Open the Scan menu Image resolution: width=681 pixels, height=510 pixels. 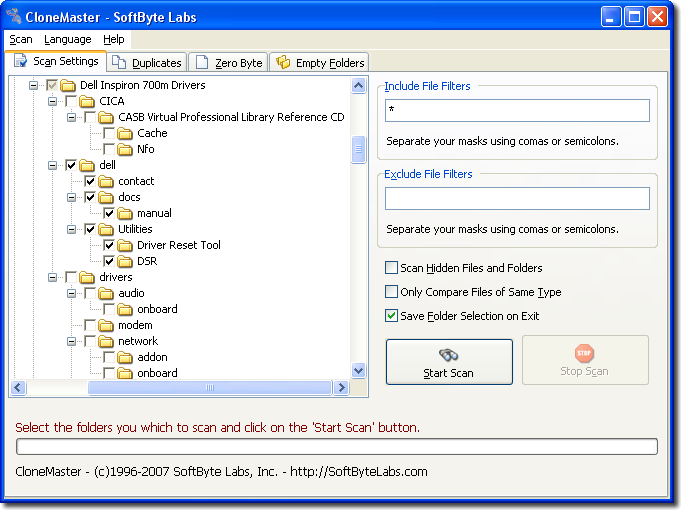point(21,40)
